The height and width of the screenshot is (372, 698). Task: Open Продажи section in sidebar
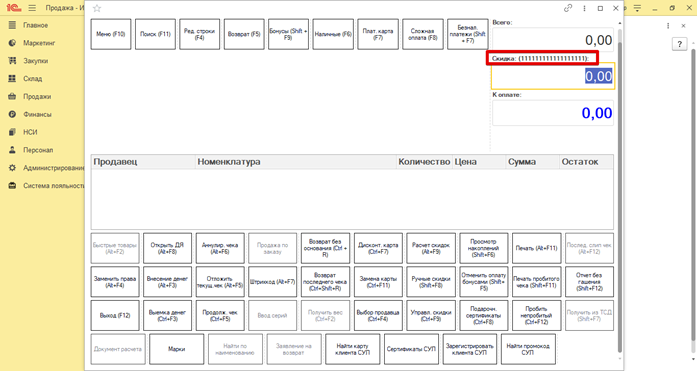tap(37, 97)
